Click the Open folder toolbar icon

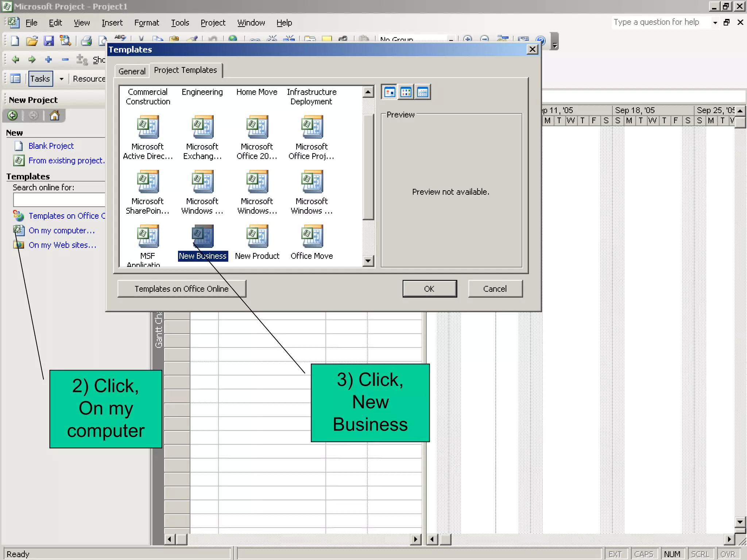coord(32,41)
